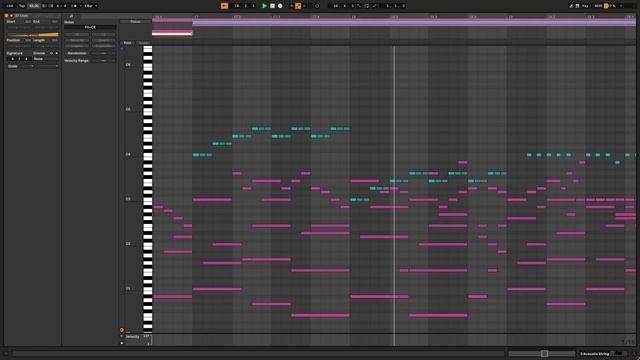Switch on MIDI Map Mode
This screenshot has width=640, height=360.
pos(598,6)
